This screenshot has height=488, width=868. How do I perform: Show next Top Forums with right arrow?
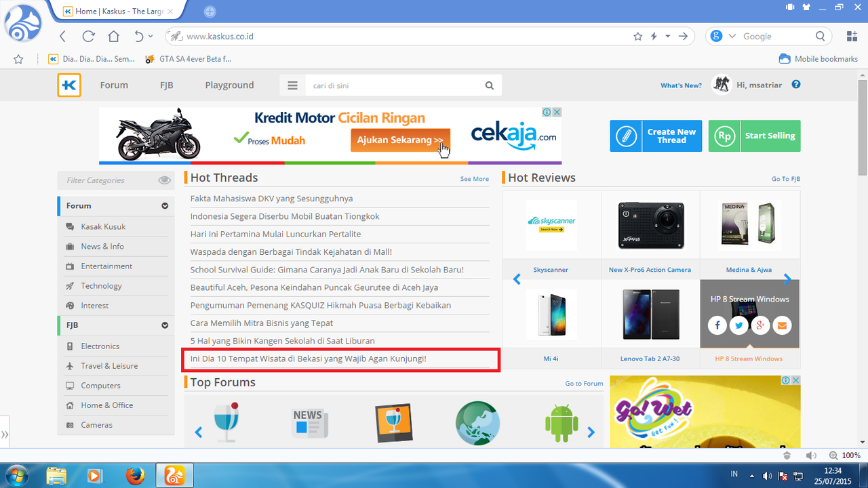tap(591, 432)
